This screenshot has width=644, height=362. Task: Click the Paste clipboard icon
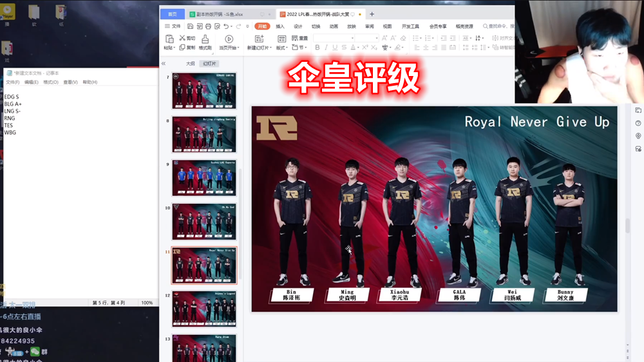(x=169, y=39)
